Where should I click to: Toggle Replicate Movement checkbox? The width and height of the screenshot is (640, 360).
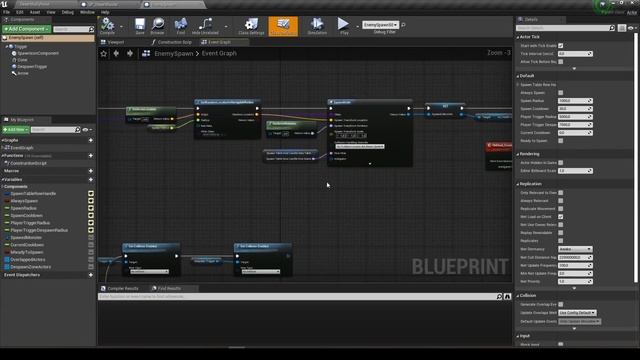coord(560,209)
